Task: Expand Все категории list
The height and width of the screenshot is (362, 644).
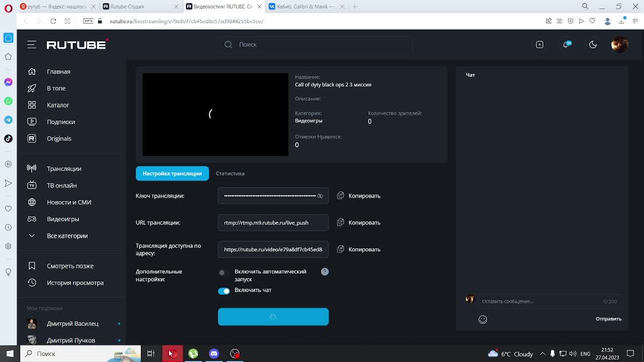Action: coord(67,236)
